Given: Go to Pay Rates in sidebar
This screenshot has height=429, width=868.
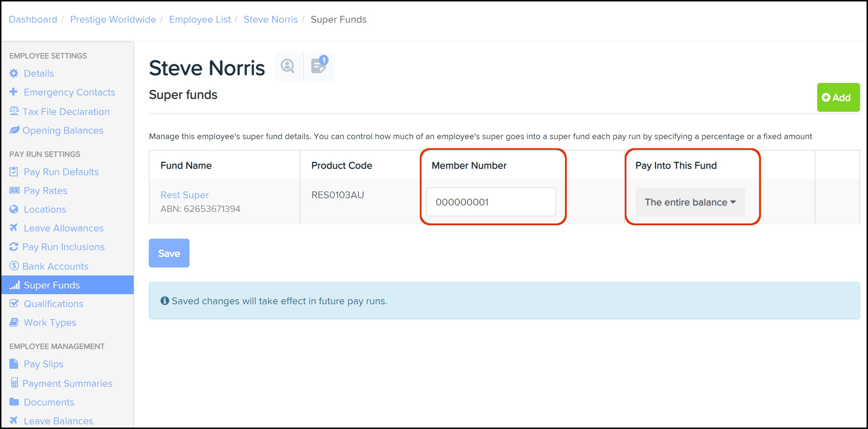Looking at the screenshot, I should (x=45, y=191).
